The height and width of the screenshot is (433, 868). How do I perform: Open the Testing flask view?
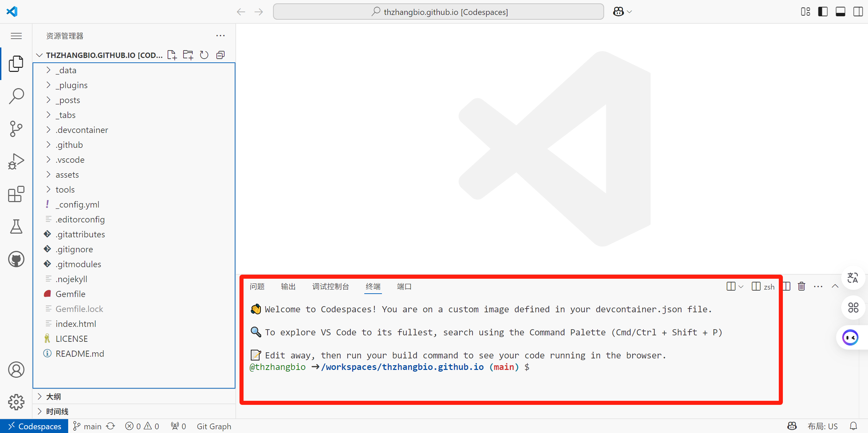coord(16,227)
